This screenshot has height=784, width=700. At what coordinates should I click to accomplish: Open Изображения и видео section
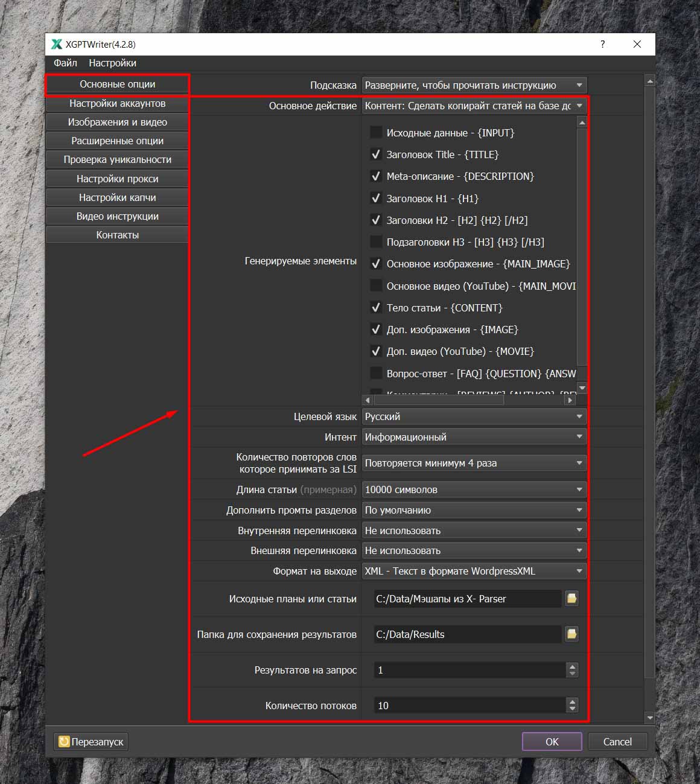[x=117, y=122]
